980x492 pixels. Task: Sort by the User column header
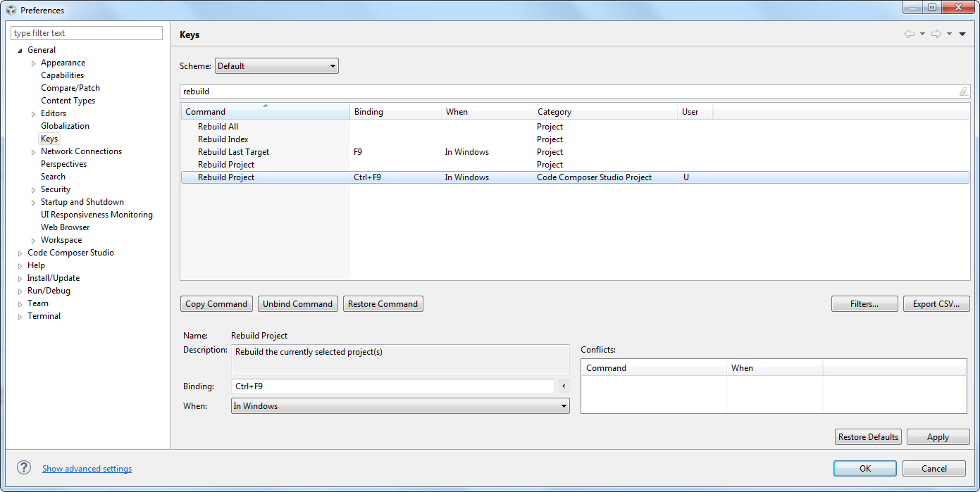point(695,111)
